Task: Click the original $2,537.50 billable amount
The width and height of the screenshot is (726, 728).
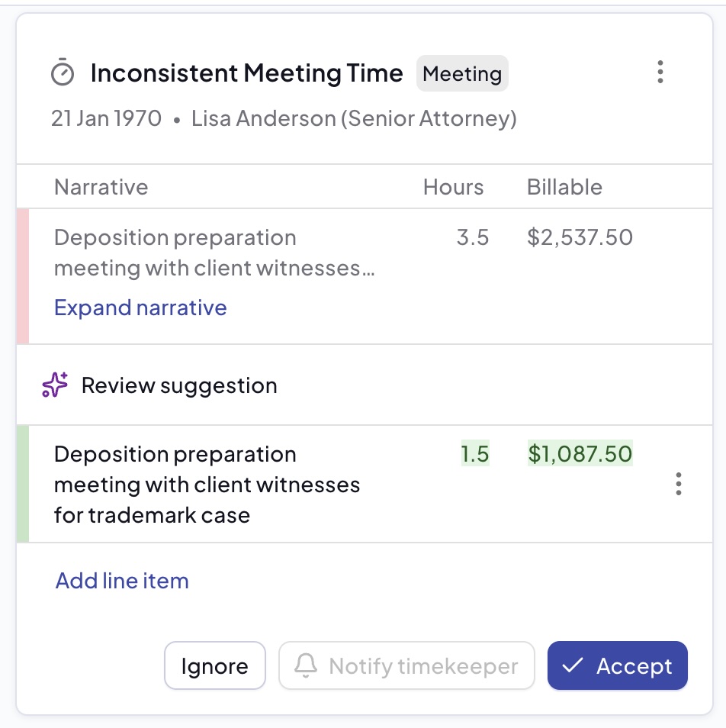Action: pos(580,237)
